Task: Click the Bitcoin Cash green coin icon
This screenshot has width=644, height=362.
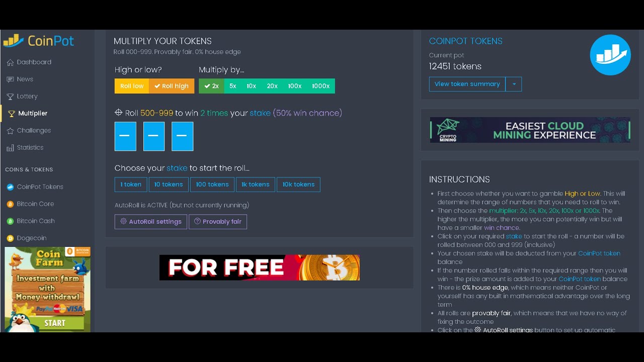Action: pyautogui.click(x=10, y=221)
